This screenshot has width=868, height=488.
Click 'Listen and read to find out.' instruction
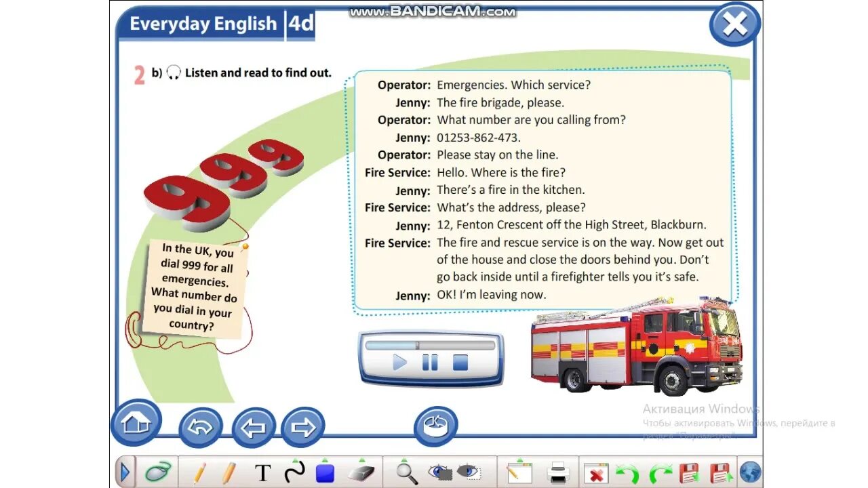click(258, 73)
